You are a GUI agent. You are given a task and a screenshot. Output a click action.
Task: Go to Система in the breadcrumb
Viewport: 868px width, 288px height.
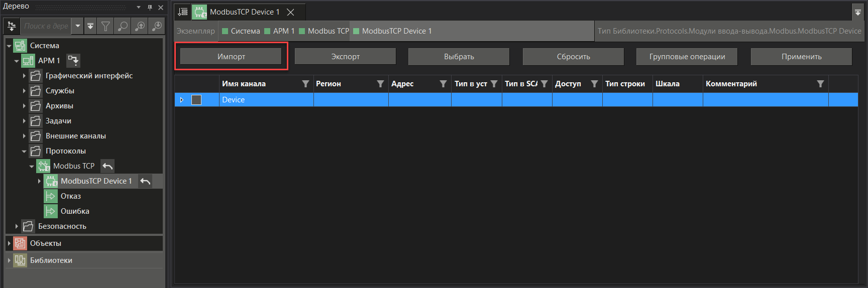241,31
